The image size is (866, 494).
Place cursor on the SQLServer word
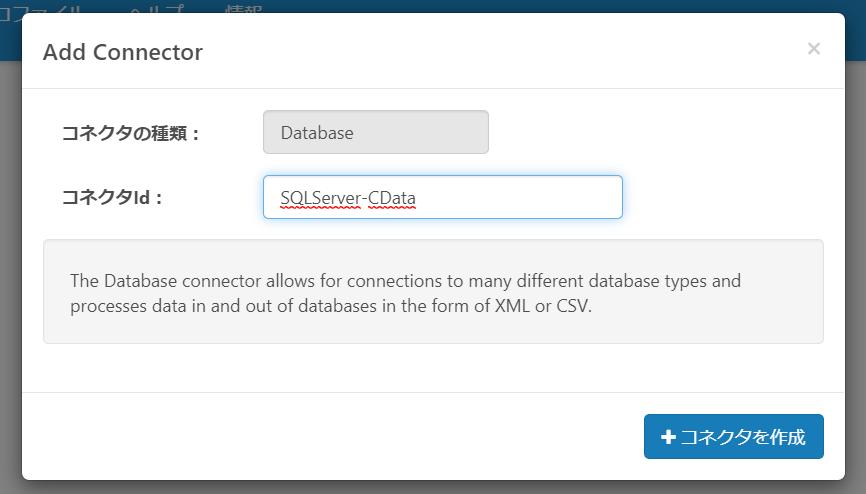point(320,198)
